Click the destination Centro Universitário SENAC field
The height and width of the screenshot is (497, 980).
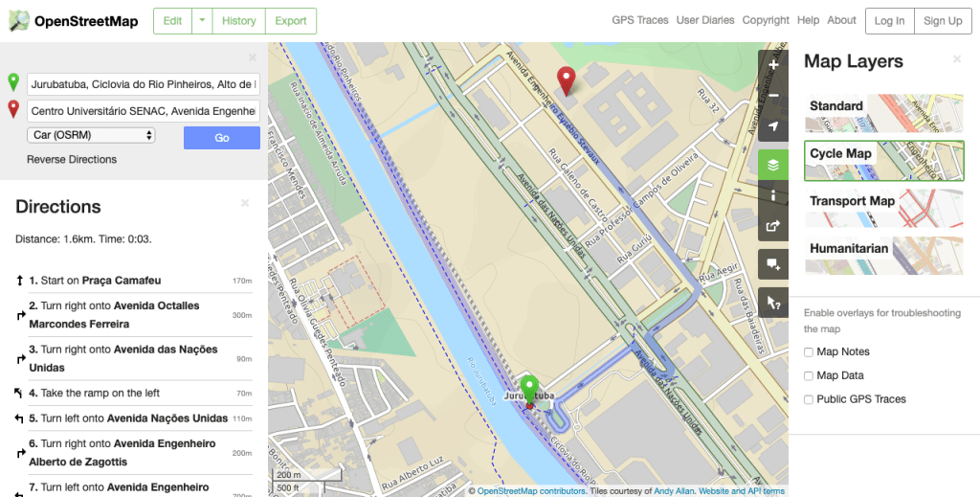point(144,111)
